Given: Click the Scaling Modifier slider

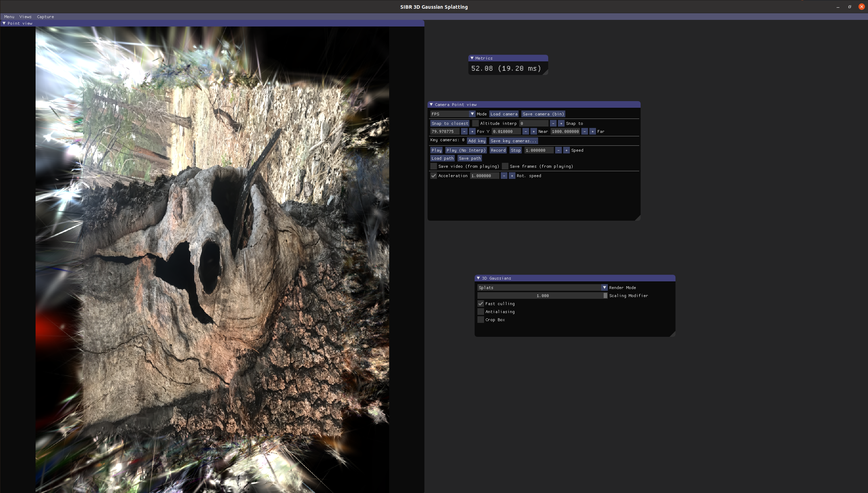Looking at the screenshot, I should (x=542, y=296).
